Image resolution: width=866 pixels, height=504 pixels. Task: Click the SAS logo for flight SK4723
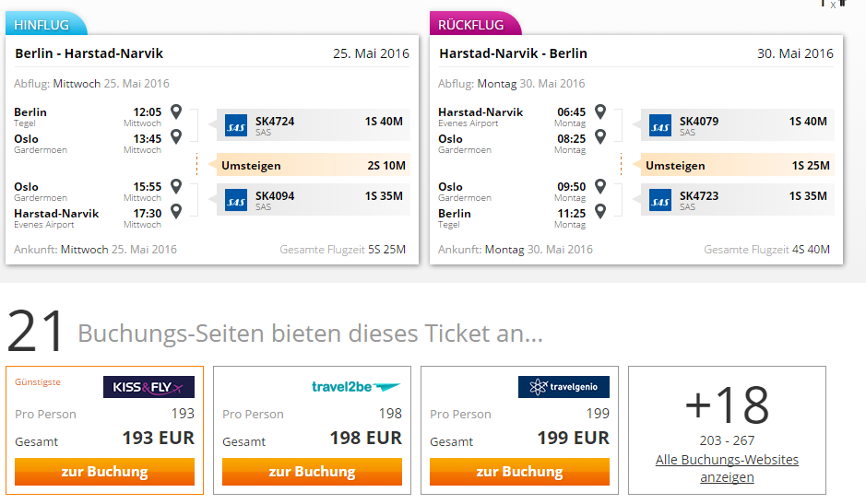point(660,200)
